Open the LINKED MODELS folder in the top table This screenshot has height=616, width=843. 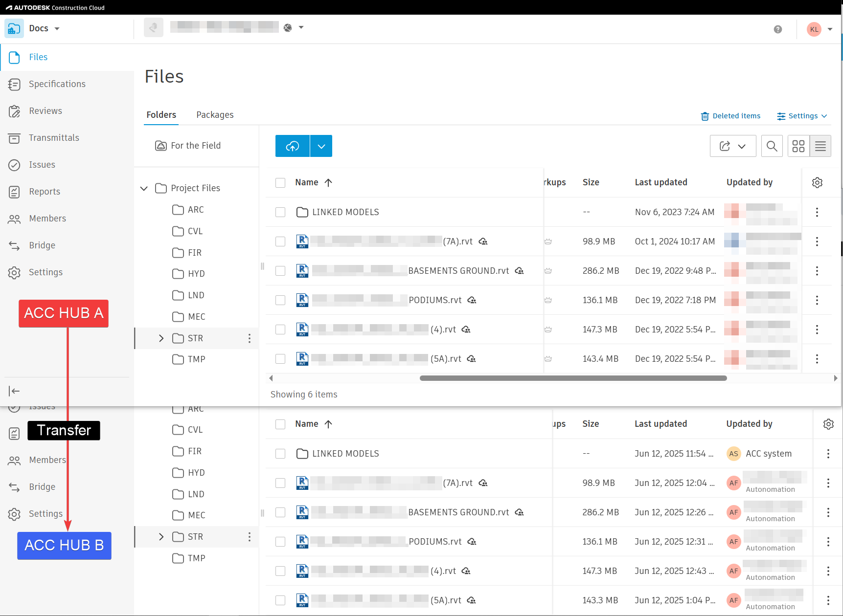[345, 212]
